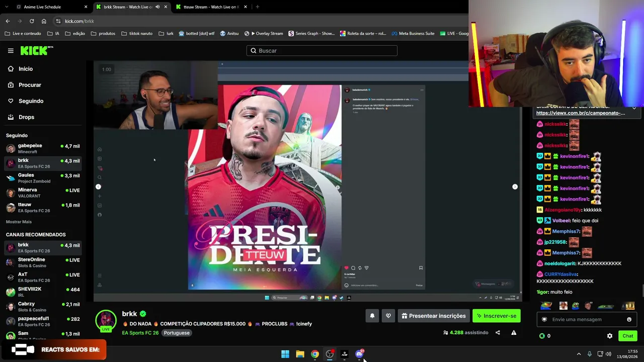The image size is (644, 362).
Task: Click the chat identity shield icon
Action: click(544, 319)
